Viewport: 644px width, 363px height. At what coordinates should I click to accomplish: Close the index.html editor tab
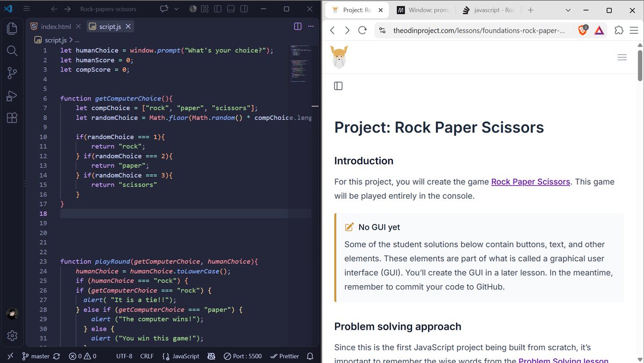tap(78, 26)
